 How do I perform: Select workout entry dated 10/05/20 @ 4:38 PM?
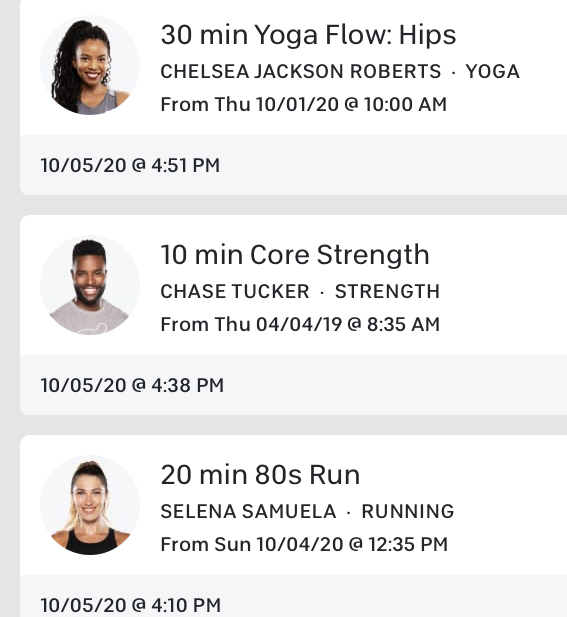coord(132,385)
